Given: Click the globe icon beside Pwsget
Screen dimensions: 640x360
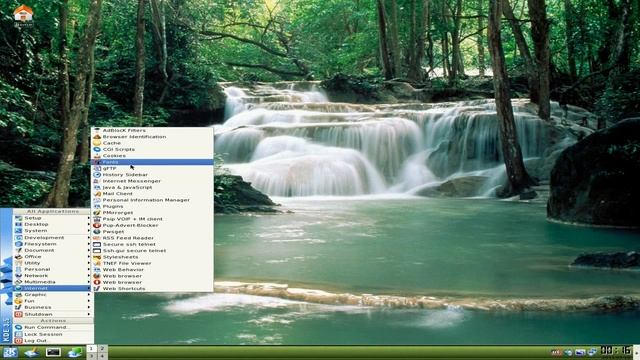Looking at the screenshot, I should tap(97, 232).
